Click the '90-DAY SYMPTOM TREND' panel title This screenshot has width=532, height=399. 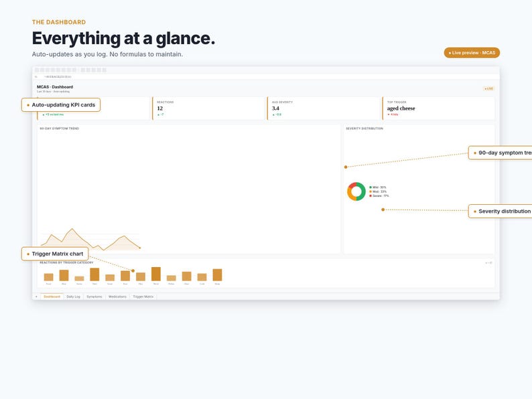(x=60, y=129)
